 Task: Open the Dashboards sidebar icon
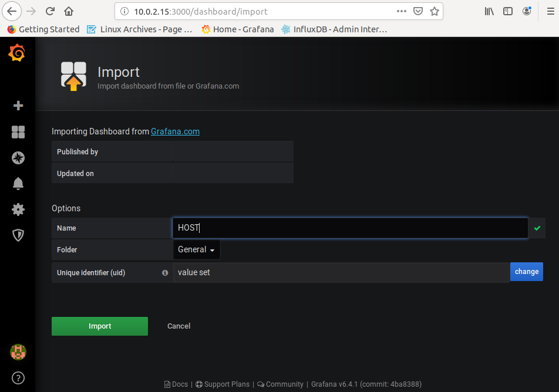click(18, 132)
